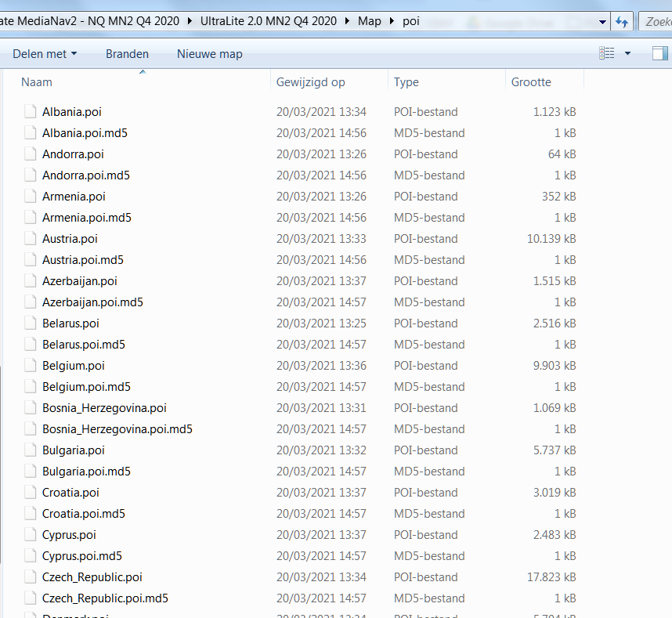Click the Map breadcrumb segment
The width and height of the screenshot is (672, 618).
(x=370, y=21)
